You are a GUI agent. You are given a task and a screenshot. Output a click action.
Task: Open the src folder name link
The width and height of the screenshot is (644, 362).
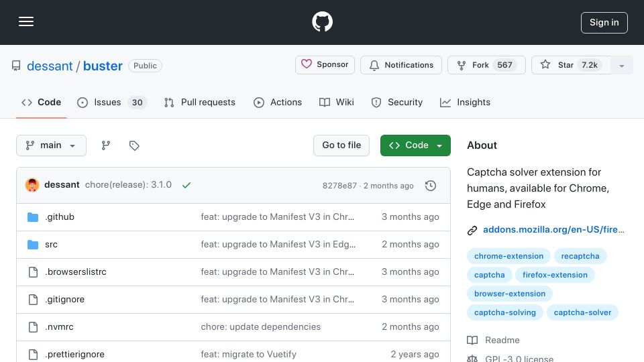point(51,244)
